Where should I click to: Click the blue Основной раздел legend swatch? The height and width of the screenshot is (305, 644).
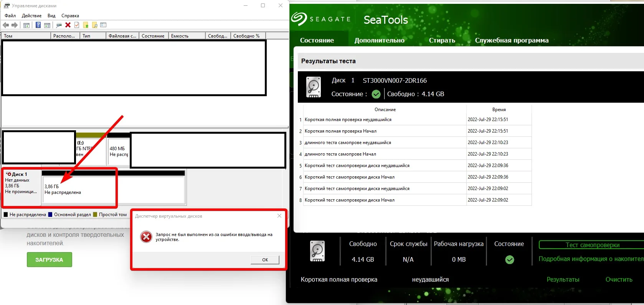(50, 215)
